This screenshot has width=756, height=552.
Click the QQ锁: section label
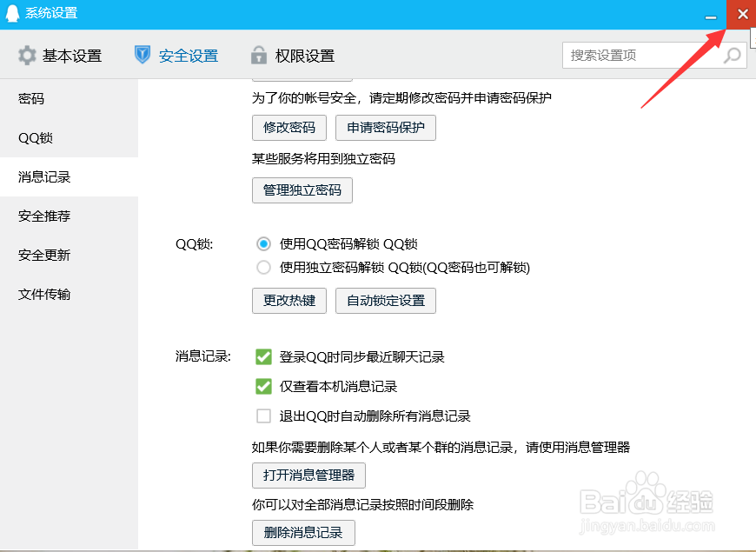pos(195,244)
